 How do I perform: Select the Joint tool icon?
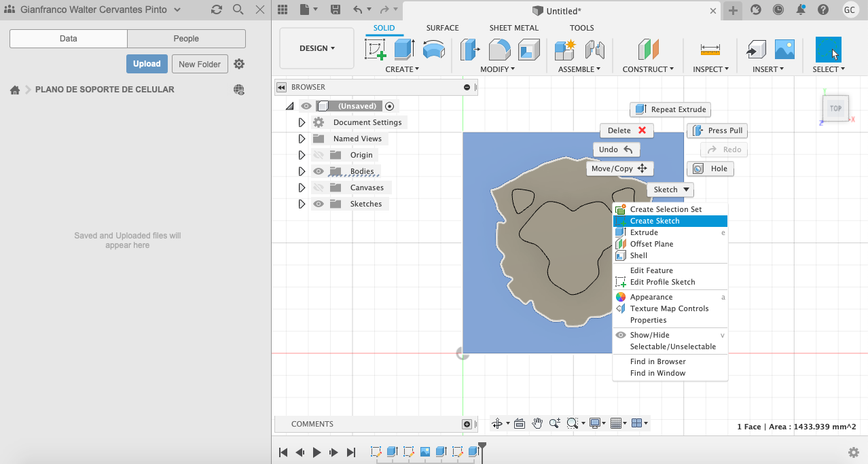point(594,50)
